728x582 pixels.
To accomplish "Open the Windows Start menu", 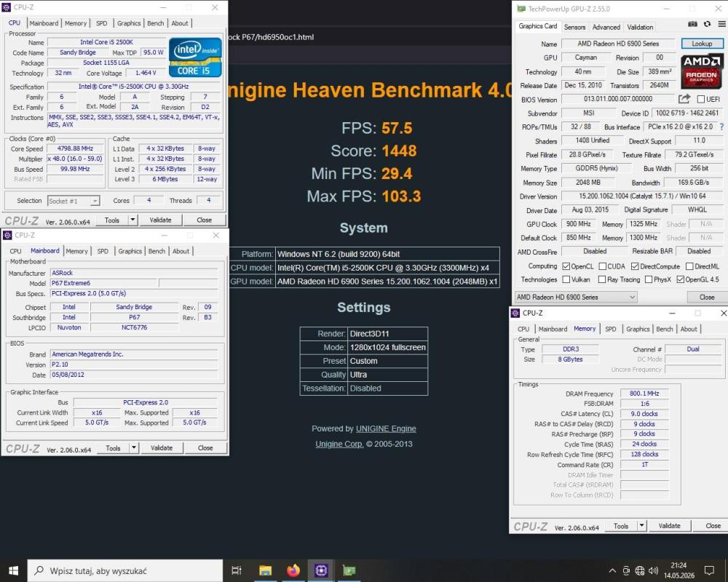I will coord(13,570).
